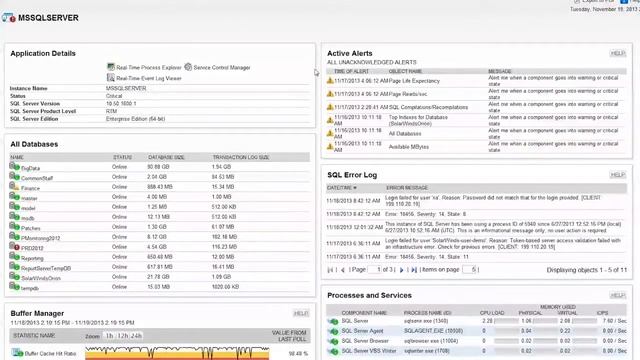Go to previous page of SQL Error Log
This screenshot has width=640, height=360.
pos(343,270)
